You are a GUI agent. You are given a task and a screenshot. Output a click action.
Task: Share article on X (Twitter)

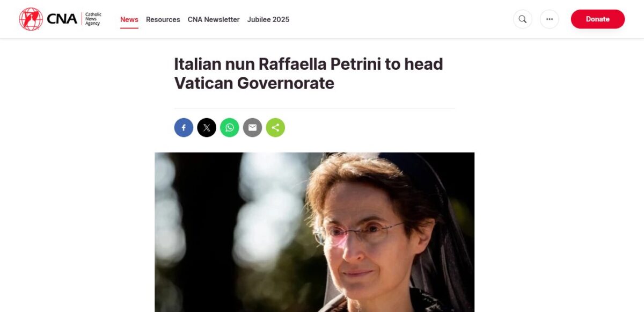207,128
